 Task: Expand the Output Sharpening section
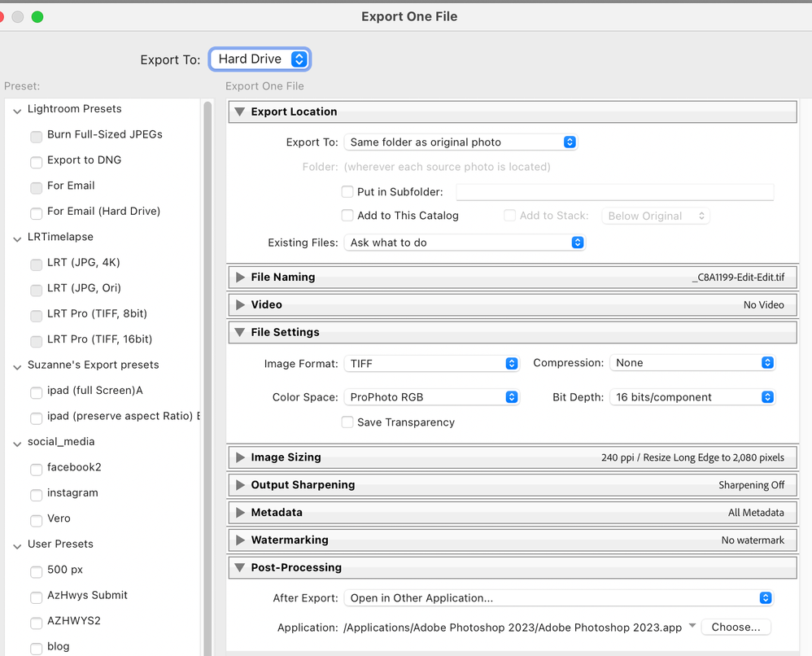pos(240,485)
